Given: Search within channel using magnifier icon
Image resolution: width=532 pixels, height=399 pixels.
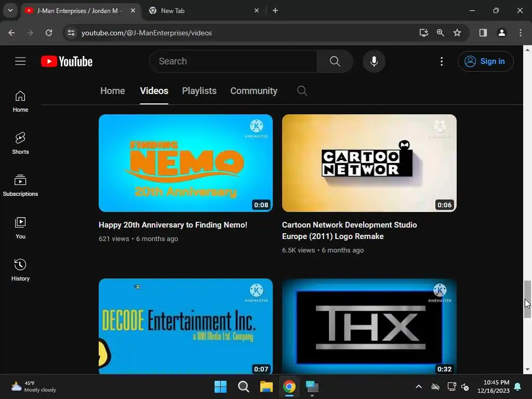Looking at the screenshot, I should point(302,90).
